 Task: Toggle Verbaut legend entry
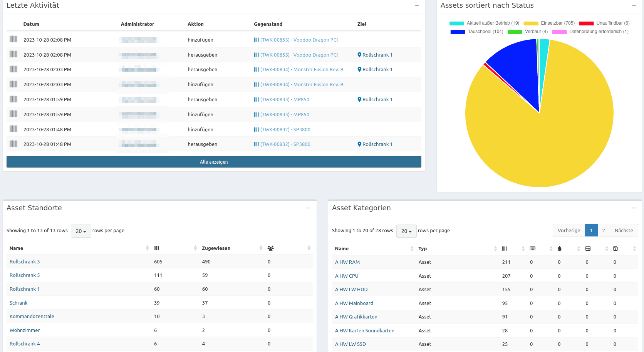[528, 32]
